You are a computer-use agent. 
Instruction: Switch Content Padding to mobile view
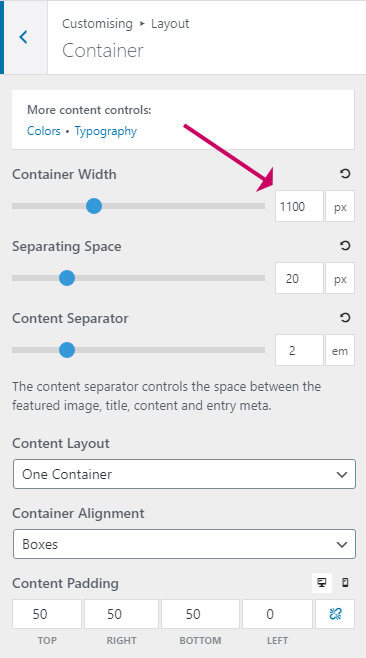point(345,583)
